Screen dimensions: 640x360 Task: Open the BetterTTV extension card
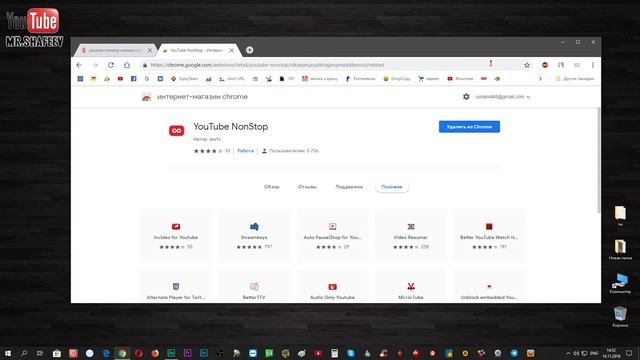point(254,287)
